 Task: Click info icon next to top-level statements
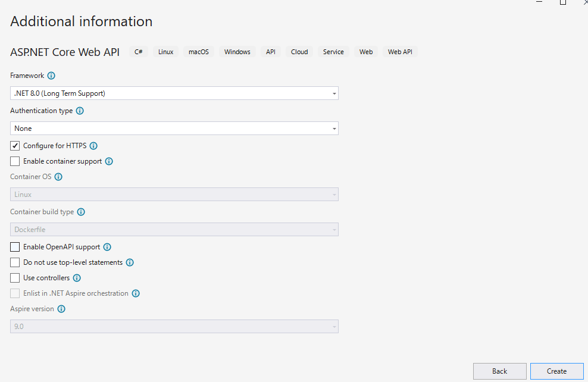pos(130,262)
